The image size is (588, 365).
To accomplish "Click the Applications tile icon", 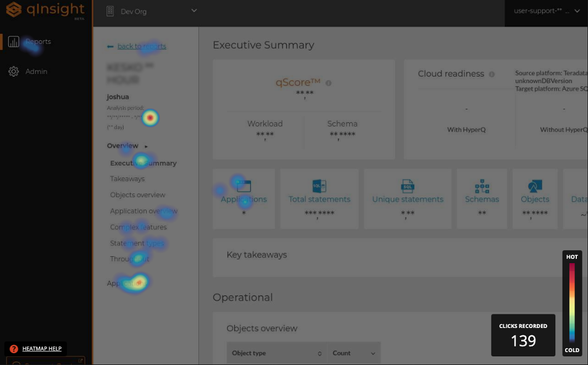I will [244, 186].
